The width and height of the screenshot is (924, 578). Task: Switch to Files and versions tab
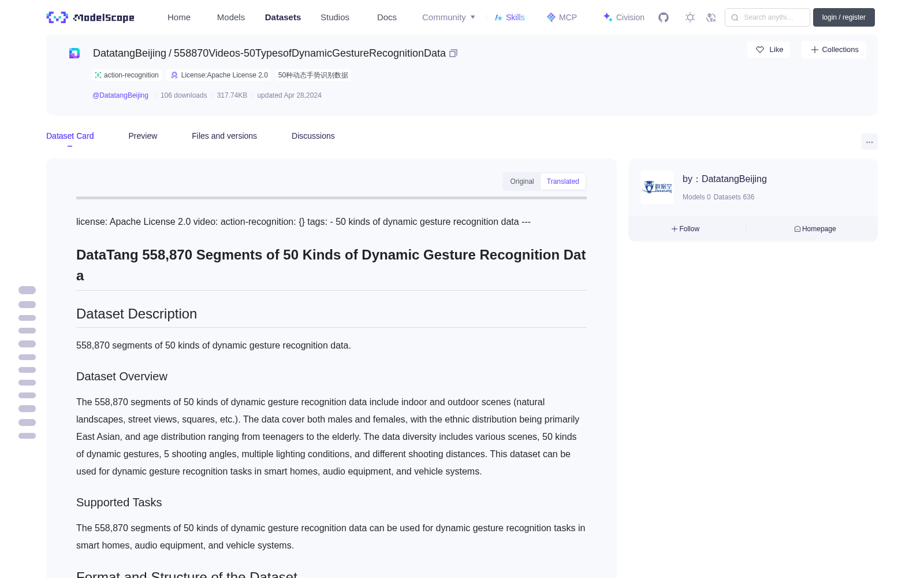pyautogui.click(x=224, y=136)
